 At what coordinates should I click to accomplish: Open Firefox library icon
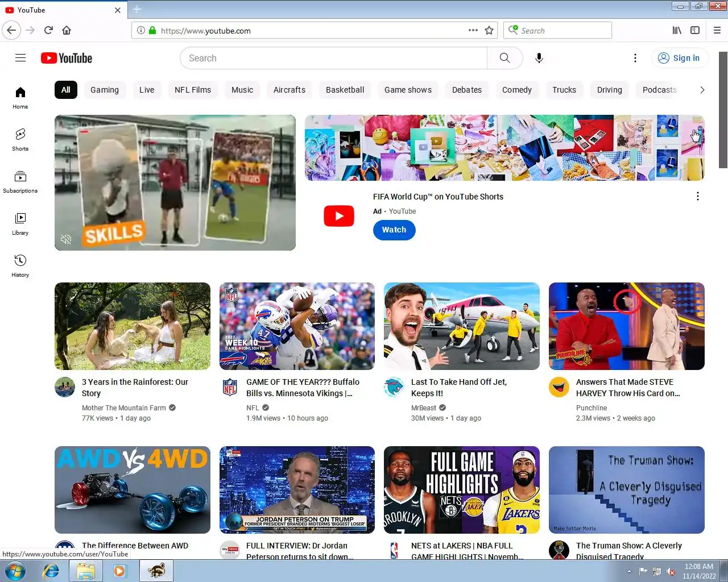(677, 30)
